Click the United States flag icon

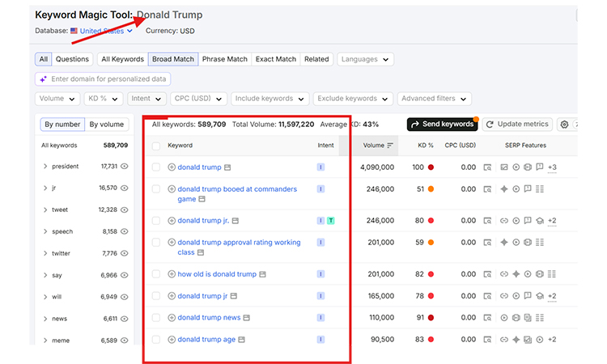[74, 31]
